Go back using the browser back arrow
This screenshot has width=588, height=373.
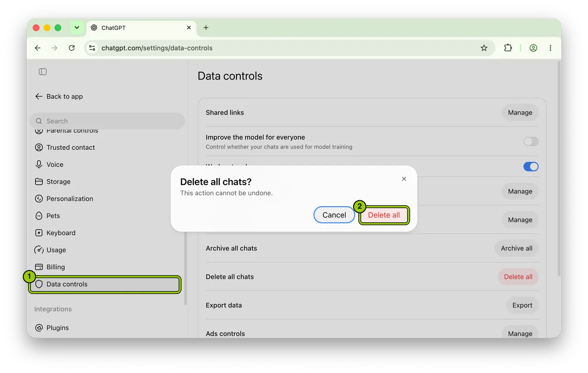38,48
